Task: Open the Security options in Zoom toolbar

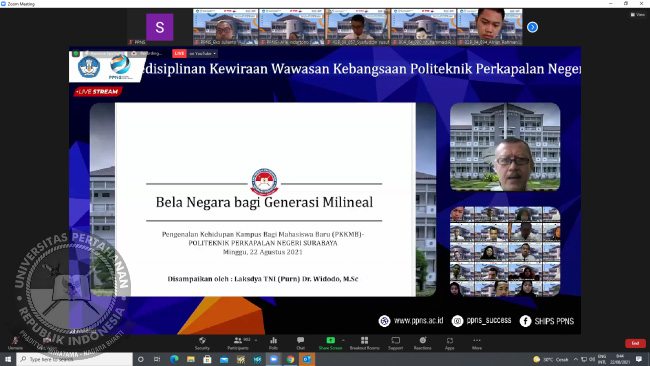Action: click(x=202, y=343)
